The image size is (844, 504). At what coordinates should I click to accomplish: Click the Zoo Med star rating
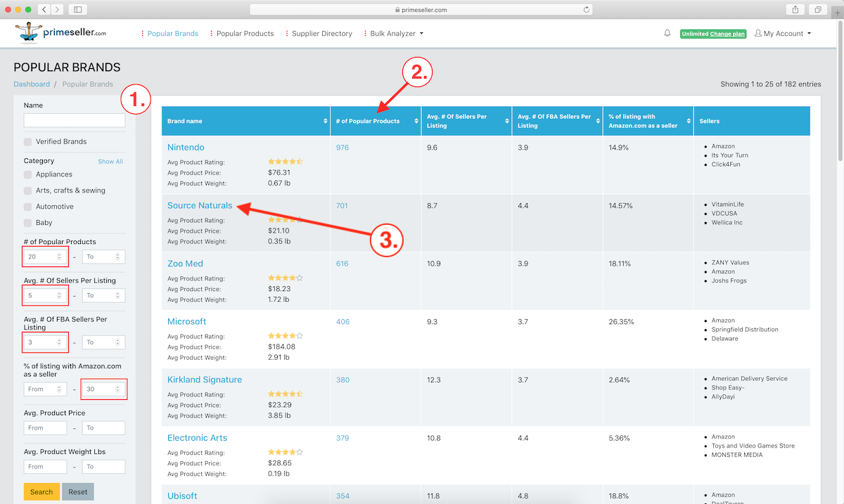click(x=286, y=278)
